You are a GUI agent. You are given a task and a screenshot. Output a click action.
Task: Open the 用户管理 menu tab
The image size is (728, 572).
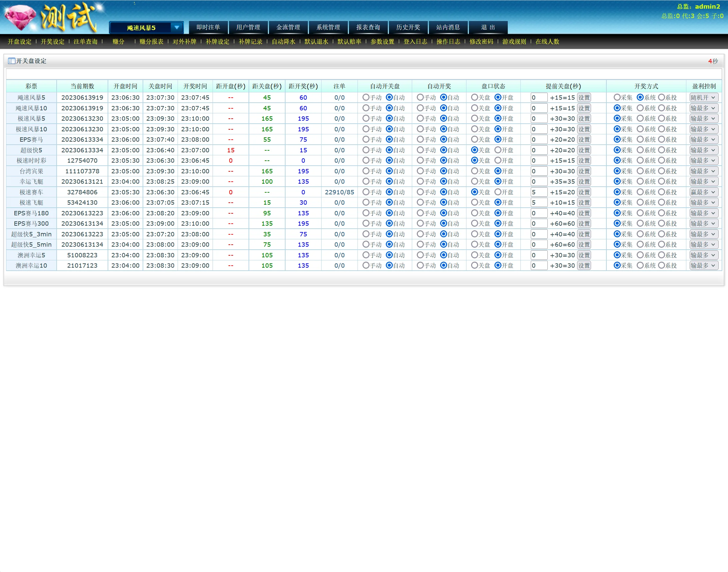click(x=248, y=27)
